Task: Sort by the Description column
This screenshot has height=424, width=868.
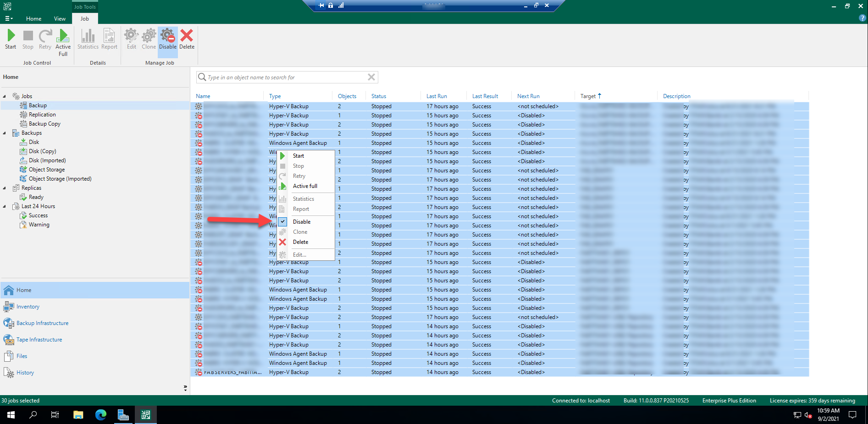Action: [676, 96]
